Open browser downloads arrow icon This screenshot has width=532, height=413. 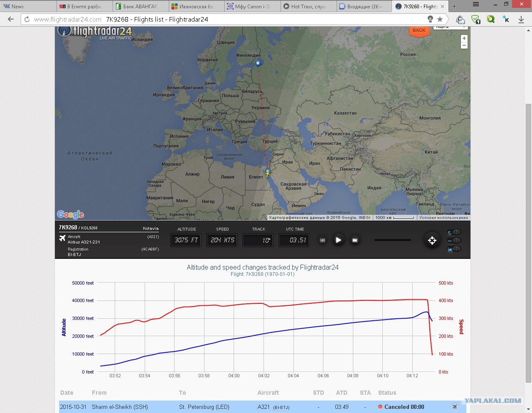coord(521,19)
